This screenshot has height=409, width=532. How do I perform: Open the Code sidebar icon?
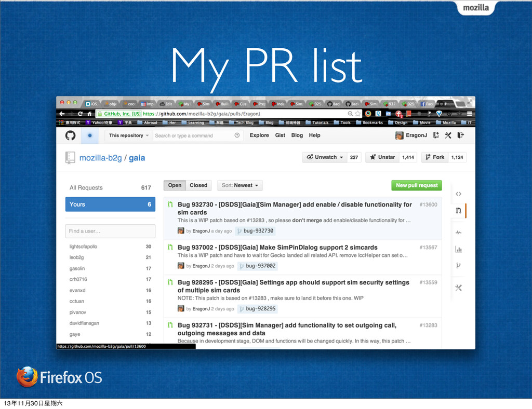(458, 194)
